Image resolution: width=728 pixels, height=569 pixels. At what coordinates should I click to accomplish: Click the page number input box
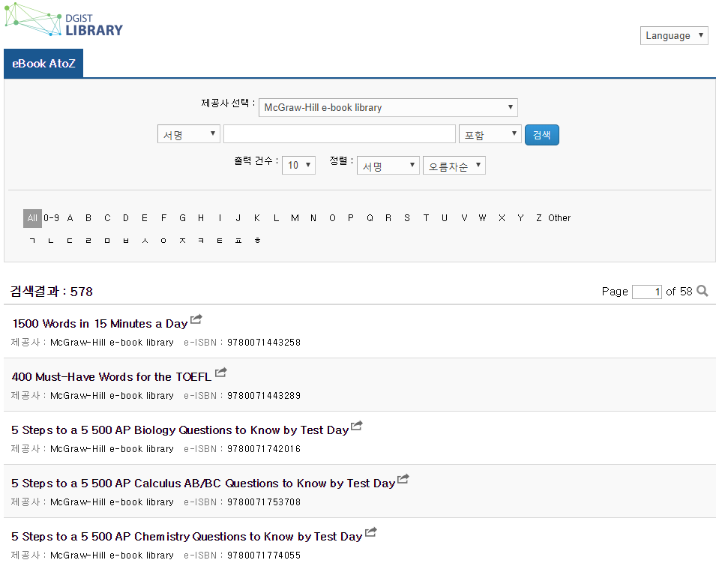(647, 292)
